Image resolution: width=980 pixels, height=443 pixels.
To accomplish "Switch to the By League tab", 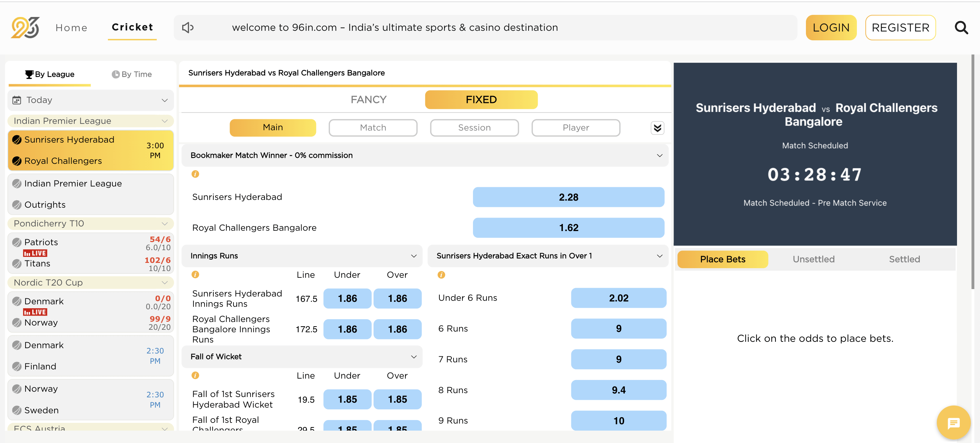I will point(50,74).
